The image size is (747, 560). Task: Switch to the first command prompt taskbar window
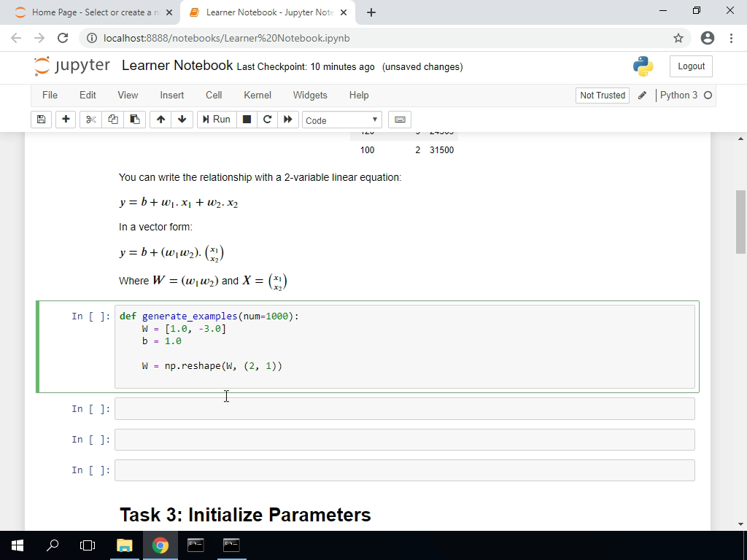196,545
